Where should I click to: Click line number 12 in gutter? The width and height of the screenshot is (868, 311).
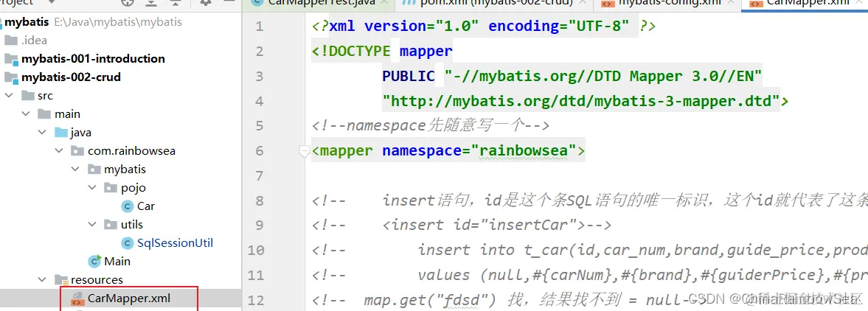[x=257, y=299]
